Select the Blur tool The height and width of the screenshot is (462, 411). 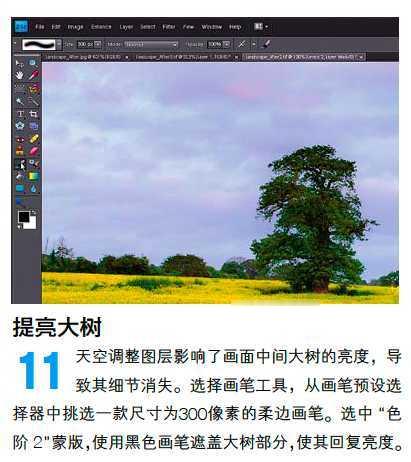click(x=33, y=189)
